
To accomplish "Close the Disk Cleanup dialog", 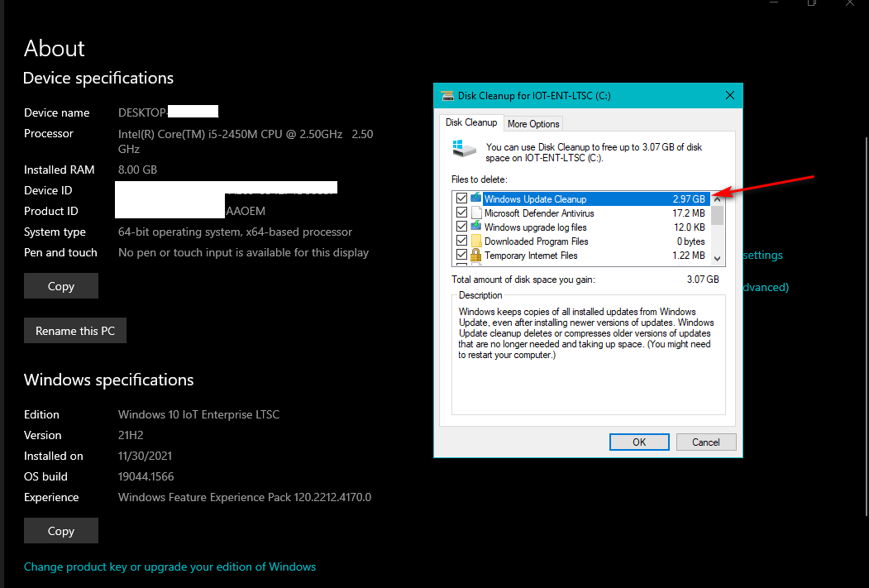I will (730, 95).
